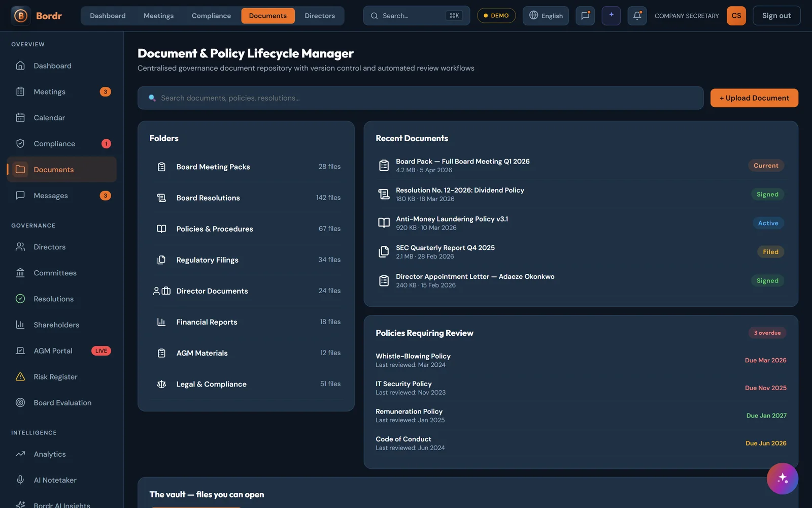The image size is (812, 508).
Task: Open the notifications bell icon
Action: click(637, 16)
